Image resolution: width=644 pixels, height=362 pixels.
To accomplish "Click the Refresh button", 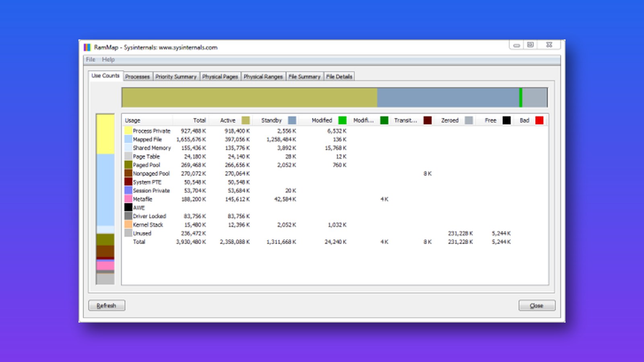I will [107, 305].
